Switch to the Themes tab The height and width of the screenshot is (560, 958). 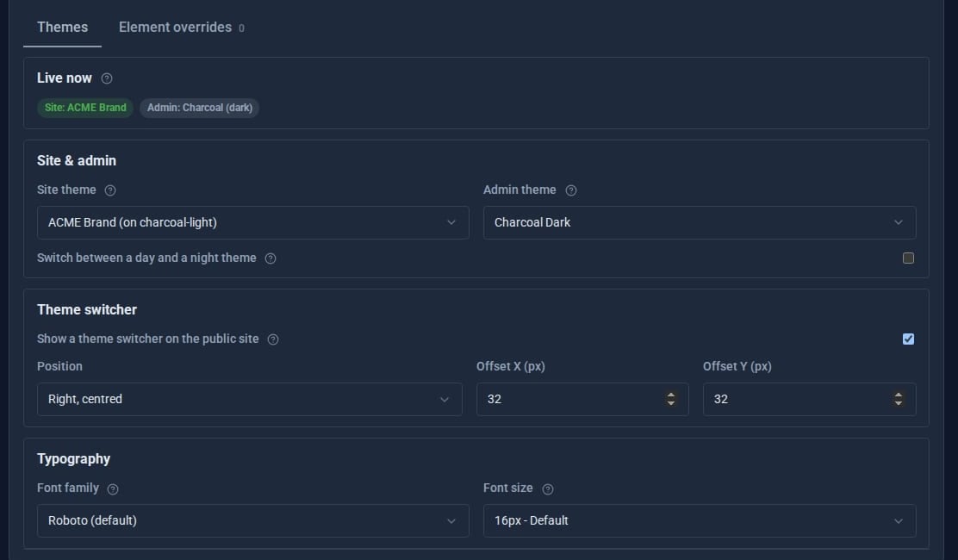pyautogui.click(x=62, y=28)
